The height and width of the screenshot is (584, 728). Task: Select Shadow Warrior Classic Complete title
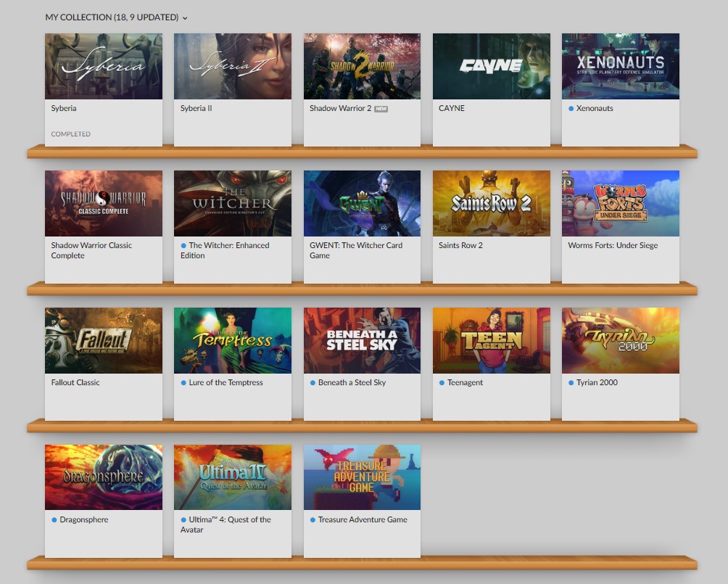tap(91, 250)
